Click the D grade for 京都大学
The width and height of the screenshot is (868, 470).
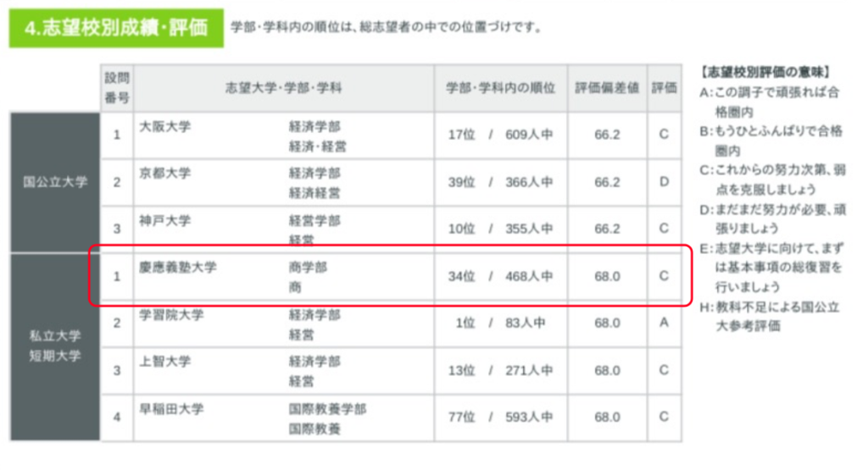tap(665, 182)
